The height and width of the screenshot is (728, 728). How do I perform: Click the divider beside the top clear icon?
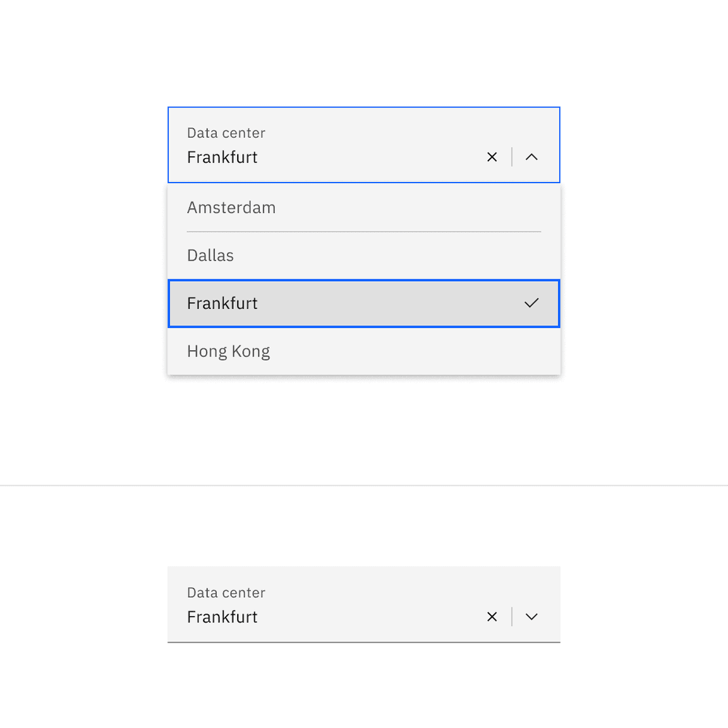(512, 157)
